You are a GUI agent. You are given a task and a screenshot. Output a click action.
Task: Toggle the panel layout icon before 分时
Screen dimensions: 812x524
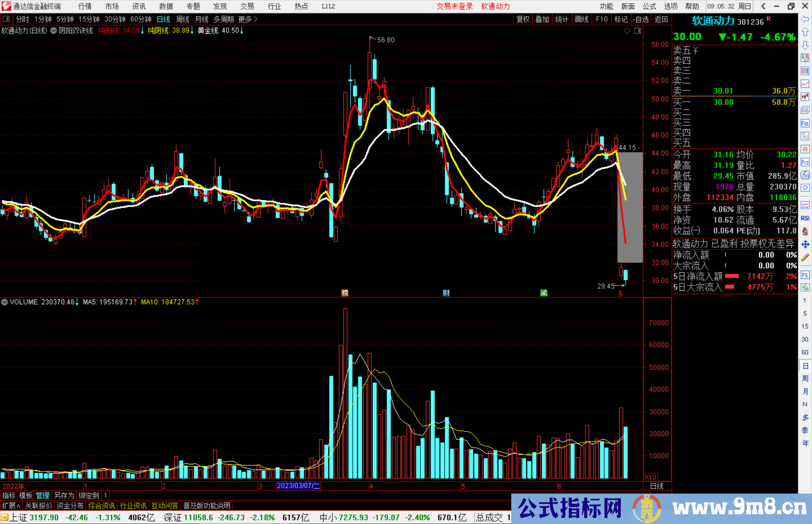click(x=6, y=19)
